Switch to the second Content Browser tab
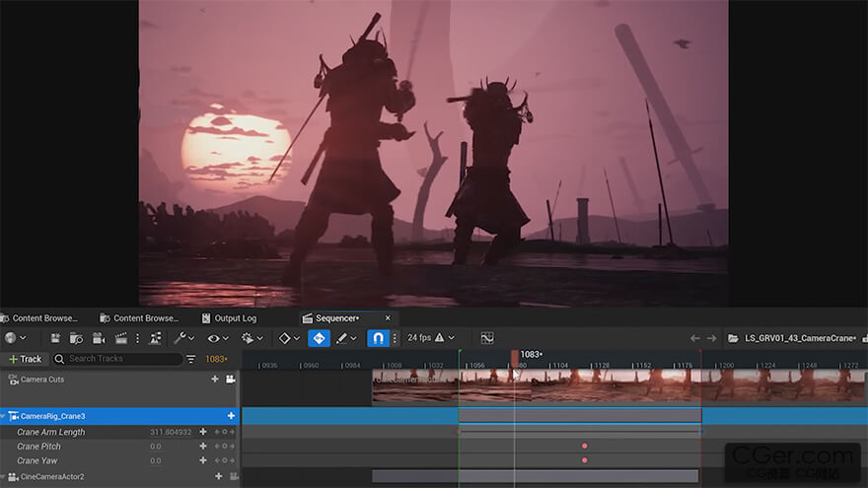 coord(139,318)
